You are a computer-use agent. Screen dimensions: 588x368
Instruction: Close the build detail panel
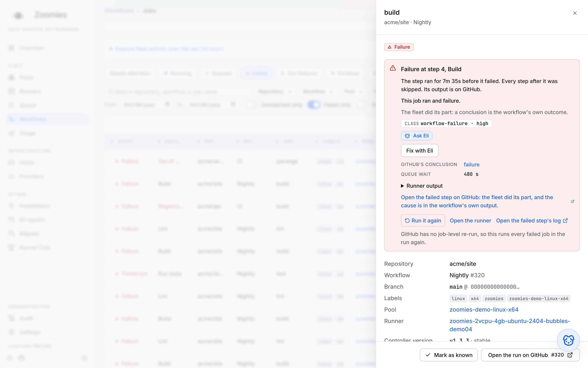click(x=575, y=13)
